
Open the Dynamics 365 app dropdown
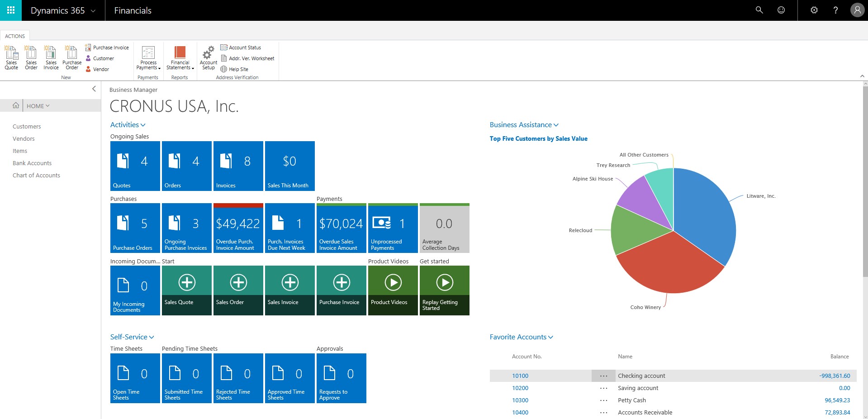tap(63, 10)
